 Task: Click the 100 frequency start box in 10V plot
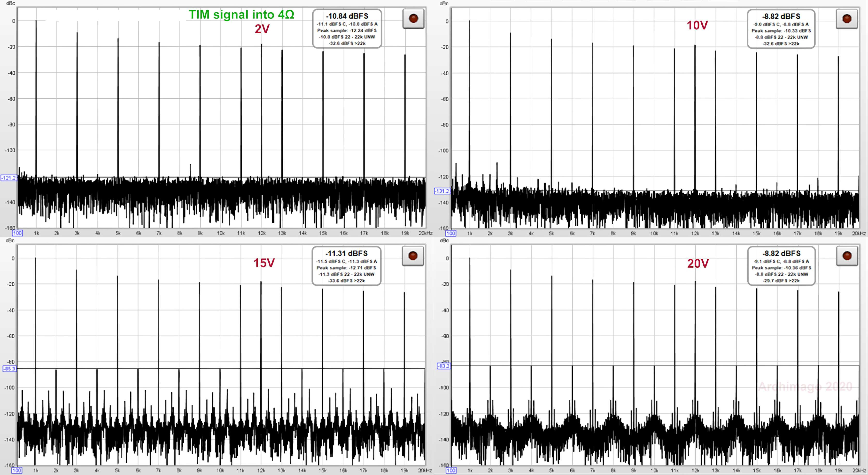tap(450, 233)
